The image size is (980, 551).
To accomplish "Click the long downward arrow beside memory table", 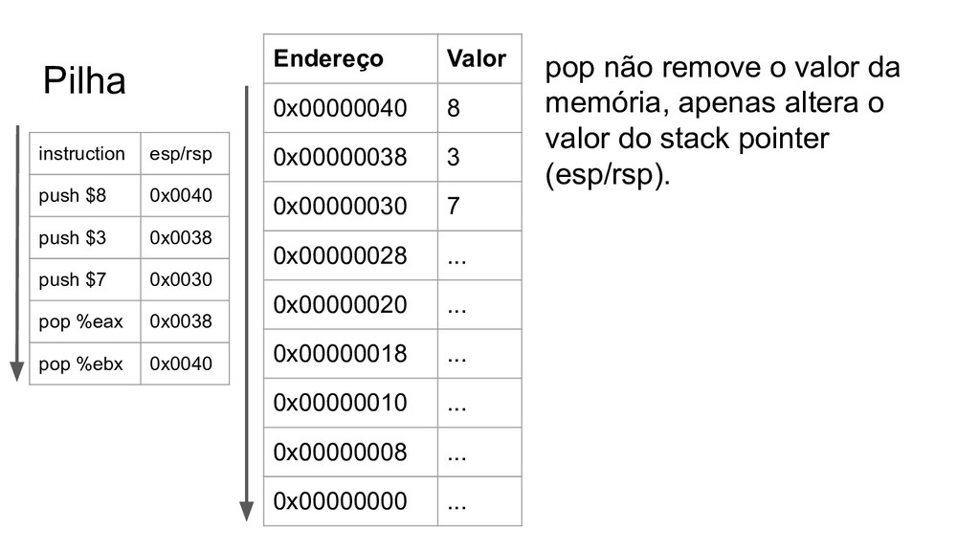I will [x=247, y=303].
